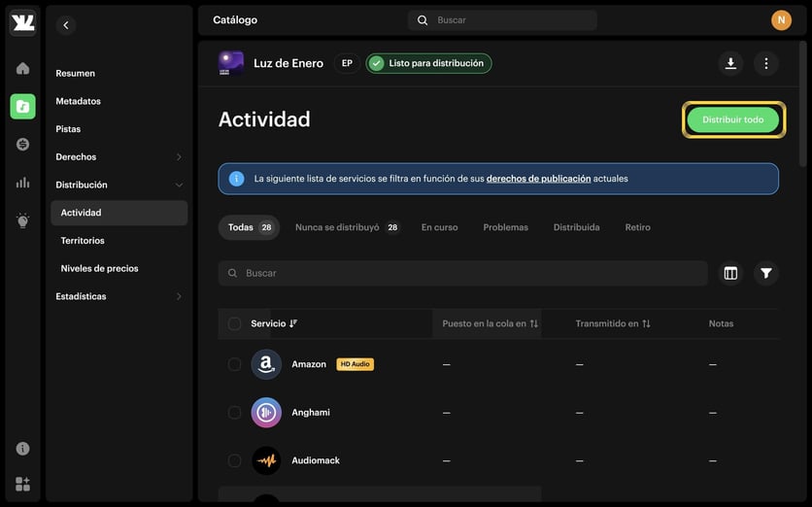Screen dimensions: 812x507
Task: Click the column settings icon
Action: coord(730,273)
